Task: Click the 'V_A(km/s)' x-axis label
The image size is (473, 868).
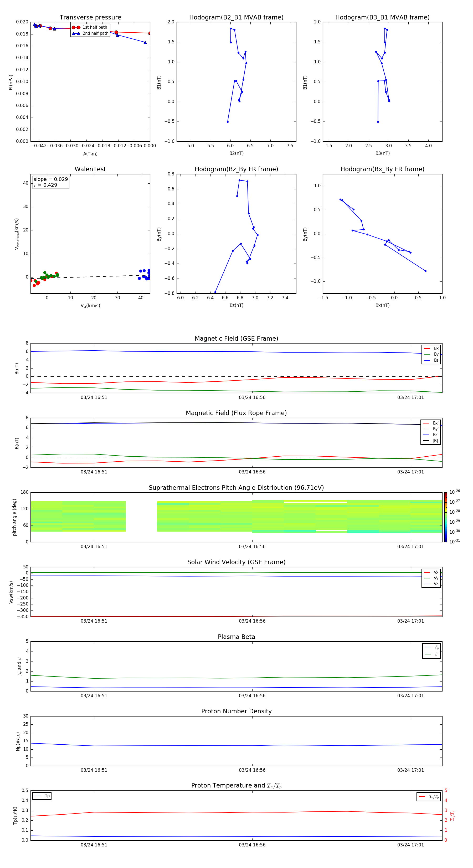Action: 90,306
